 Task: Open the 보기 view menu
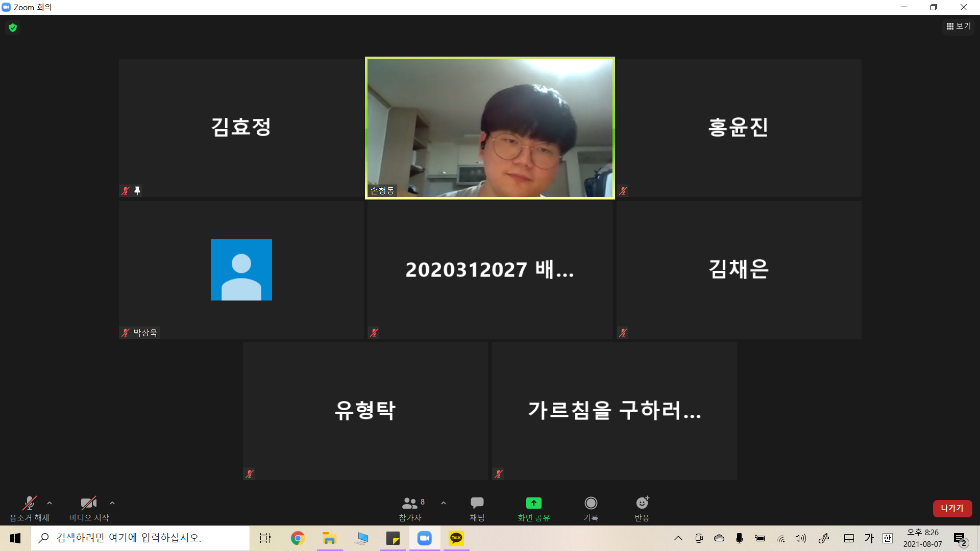click(958, 26)
